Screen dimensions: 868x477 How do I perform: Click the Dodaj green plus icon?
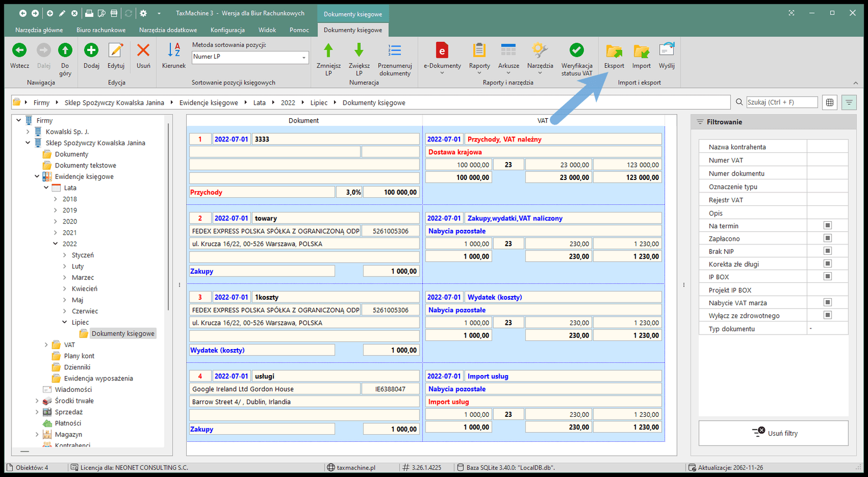tap(91, 51)
